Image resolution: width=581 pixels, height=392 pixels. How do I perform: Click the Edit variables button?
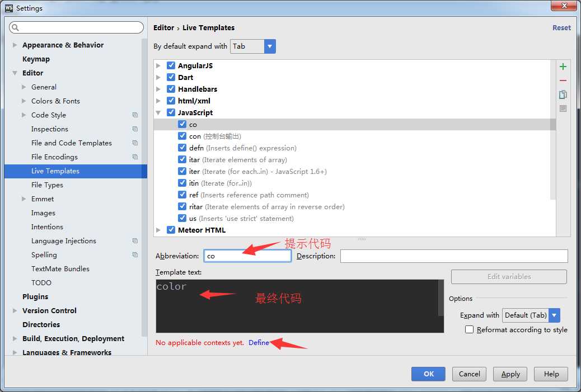[509, 276]
